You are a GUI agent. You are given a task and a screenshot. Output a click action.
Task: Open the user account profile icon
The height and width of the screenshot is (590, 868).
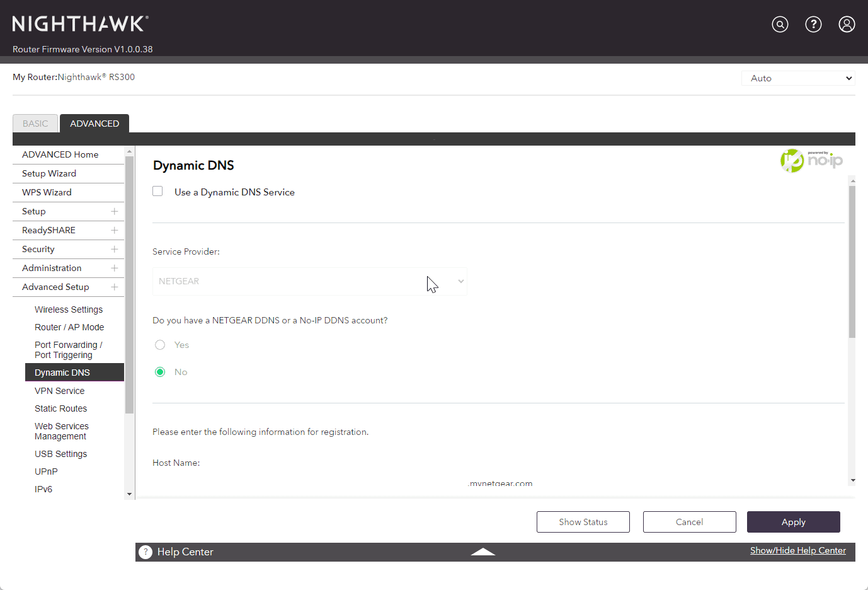(x=847, y=25)
